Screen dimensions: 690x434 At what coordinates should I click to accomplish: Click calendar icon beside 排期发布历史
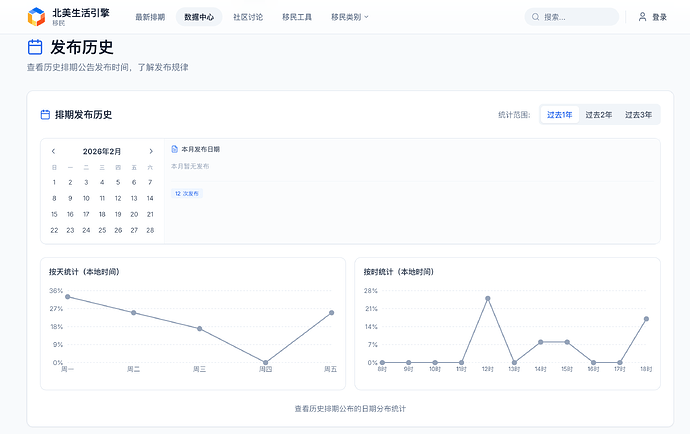pos(45,115)
